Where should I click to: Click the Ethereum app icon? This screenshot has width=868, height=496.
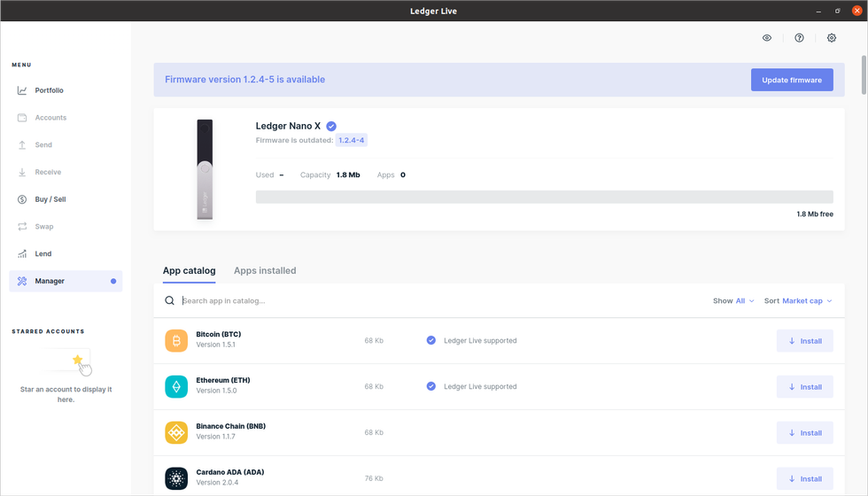click(176, 387)
